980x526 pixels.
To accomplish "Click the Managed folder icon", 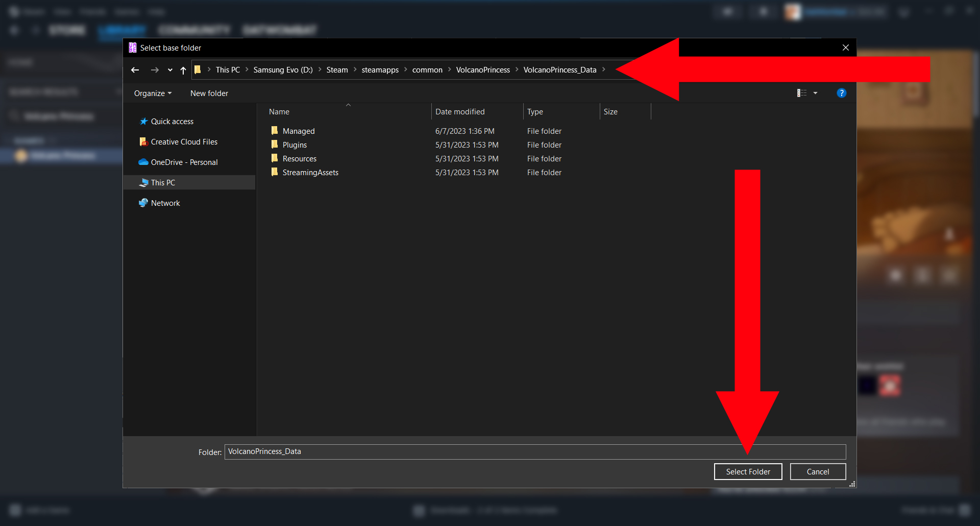I will (x=275, y=131).
